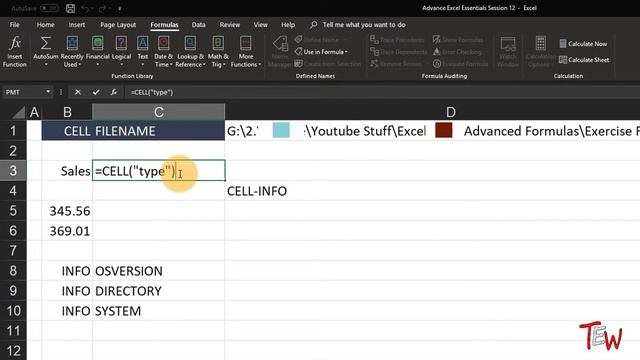Viewport: 640px width, 360px height.
Task: Select column C header
Action: 159,112
